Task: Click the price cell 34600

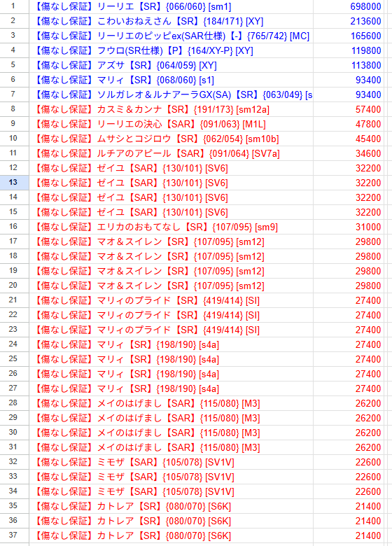Action: (348, 153)
